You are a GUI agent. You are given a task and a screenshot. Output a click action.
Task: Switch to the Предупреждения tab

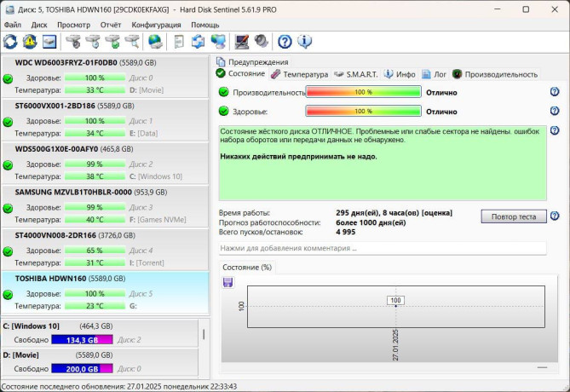tap(252, 62)
